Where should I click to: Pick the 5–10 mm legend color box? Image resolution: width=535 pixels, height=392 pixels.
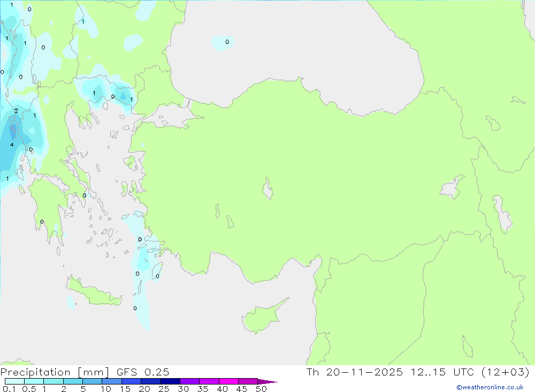point(93,381)
